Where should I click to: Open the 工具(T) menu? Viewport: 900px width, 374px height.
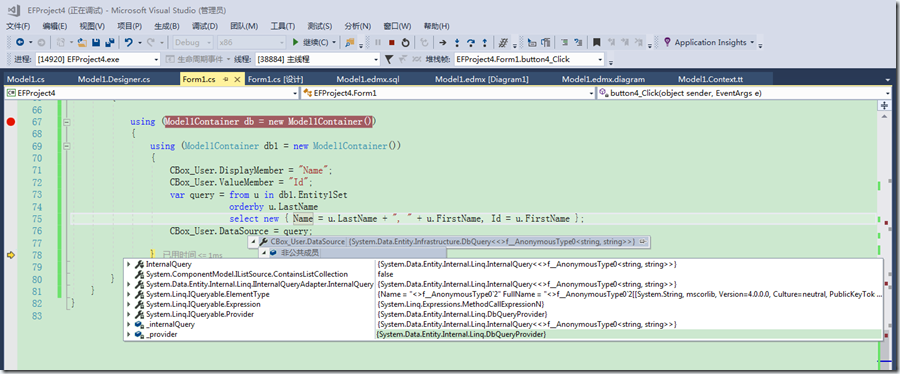(282, 26)
